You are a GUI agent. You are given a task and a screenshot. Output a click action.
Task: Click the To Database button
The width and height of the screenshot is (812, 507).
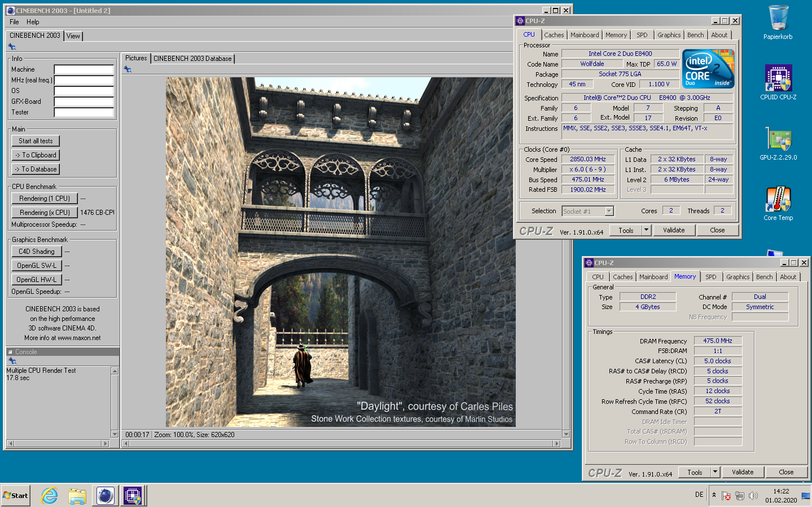tap(36, 169)
